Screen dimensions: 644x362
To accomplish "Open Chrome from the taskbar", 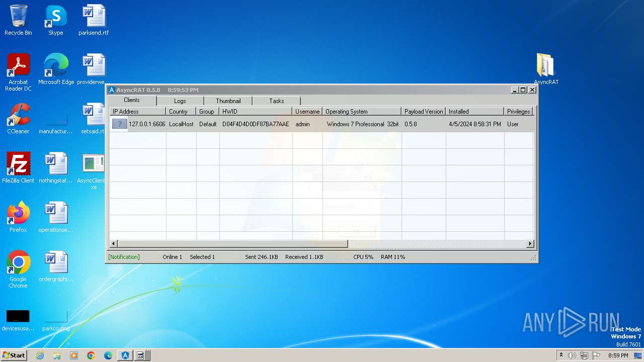I will coord(91,355).
